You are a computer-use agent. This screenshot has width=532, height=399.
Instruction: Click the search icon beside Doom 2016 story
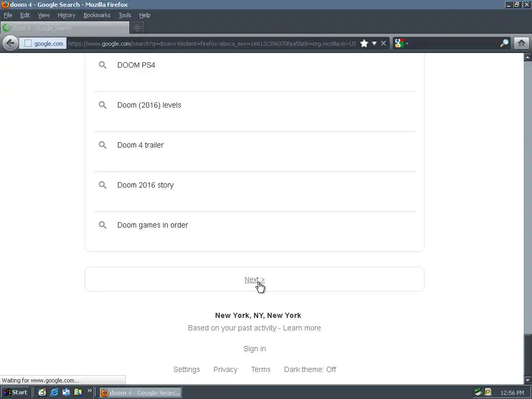(102, 185)
